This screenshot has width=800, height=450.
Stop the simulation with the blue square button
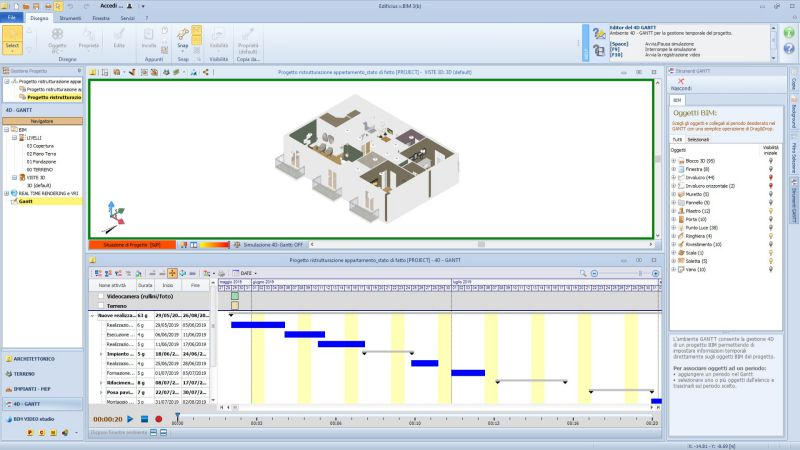coord(144,419)
